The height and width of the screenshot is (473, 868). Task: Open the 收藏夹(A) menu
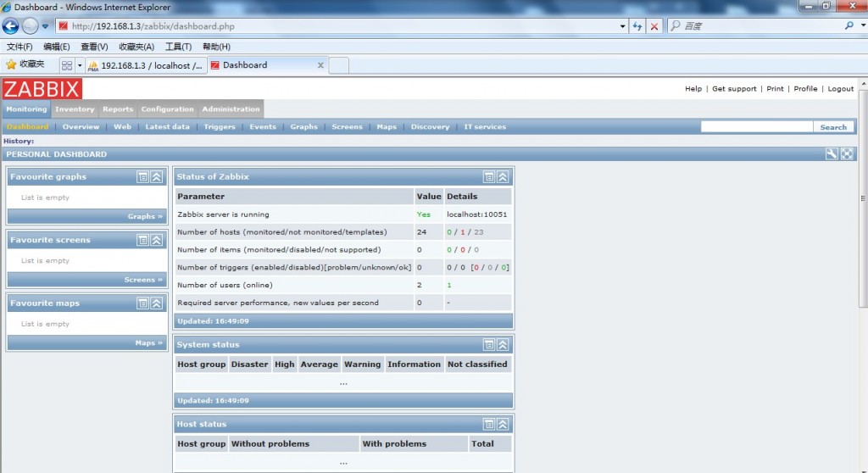pos(136,47)
